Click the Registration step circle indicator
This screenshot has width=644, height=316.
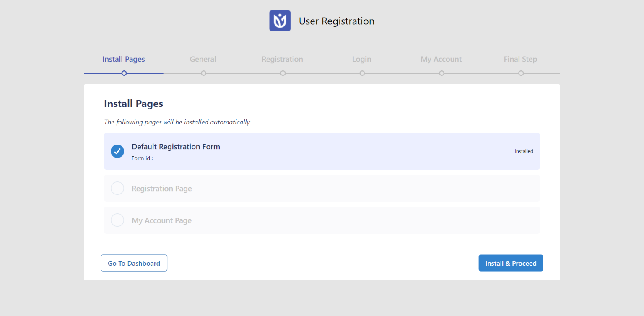click(283, 73)
